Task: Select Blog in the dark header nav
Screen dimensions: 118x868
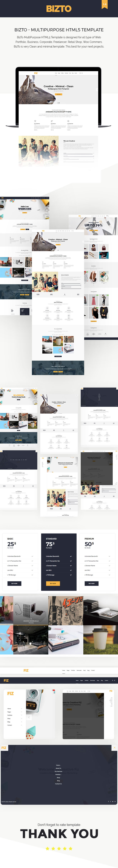Action: [x=102, y=680]
